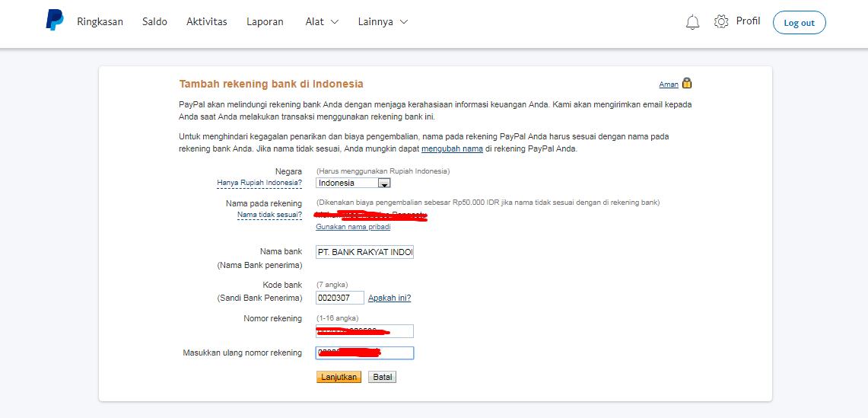Screen dimensions: 868x418
Task: Click Nama tidak sesuai? help link
Action: click(269, 215)
